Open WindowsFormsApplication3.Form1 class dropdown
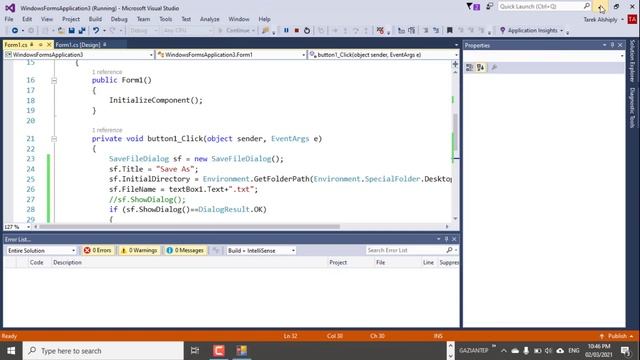The width and height of the screenshot is (640, 360). coord(231,55)
